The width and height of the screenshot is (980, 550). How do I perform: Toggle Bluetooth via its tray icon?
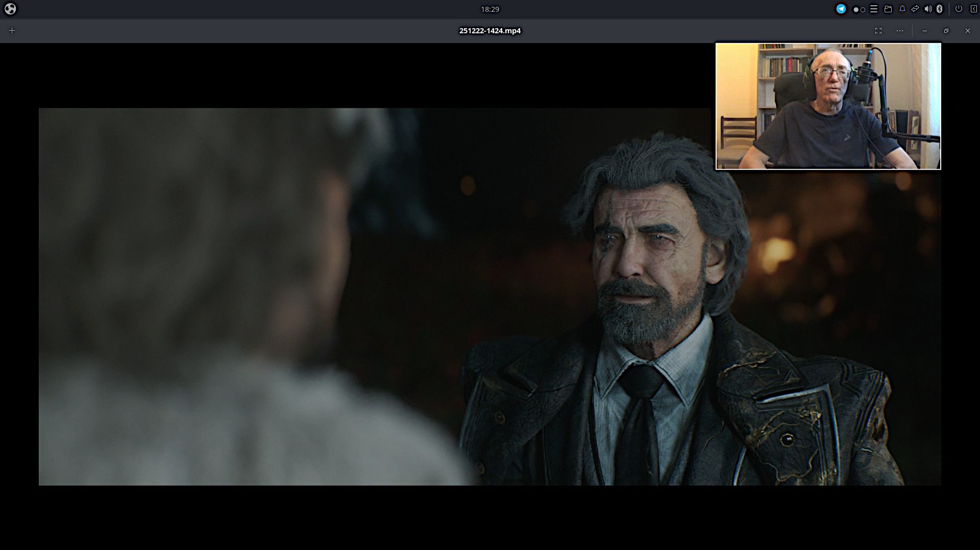[x=940, y=9]
